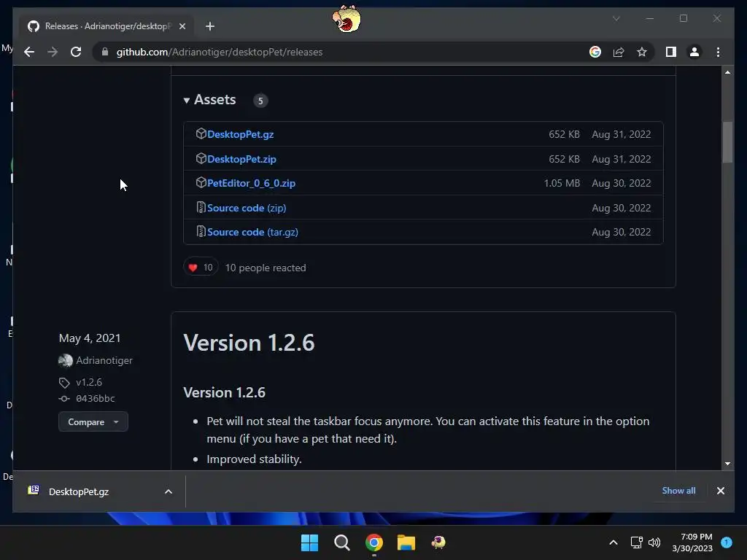The width and height of the screenshot is (747, 560).
Task: Click the file icon beside Source code (zip)
Action: click(x=201, y=207)
